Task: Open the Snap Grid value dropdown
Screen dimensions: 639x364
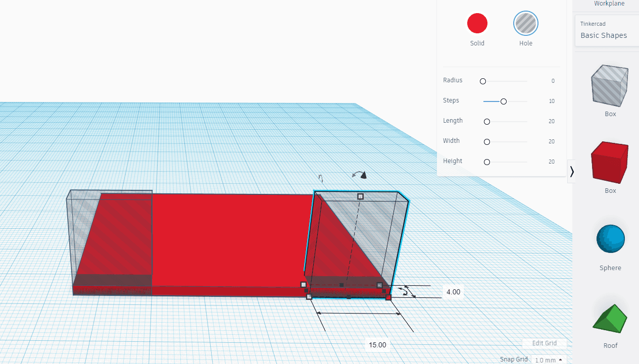Action: pos(548,360)
